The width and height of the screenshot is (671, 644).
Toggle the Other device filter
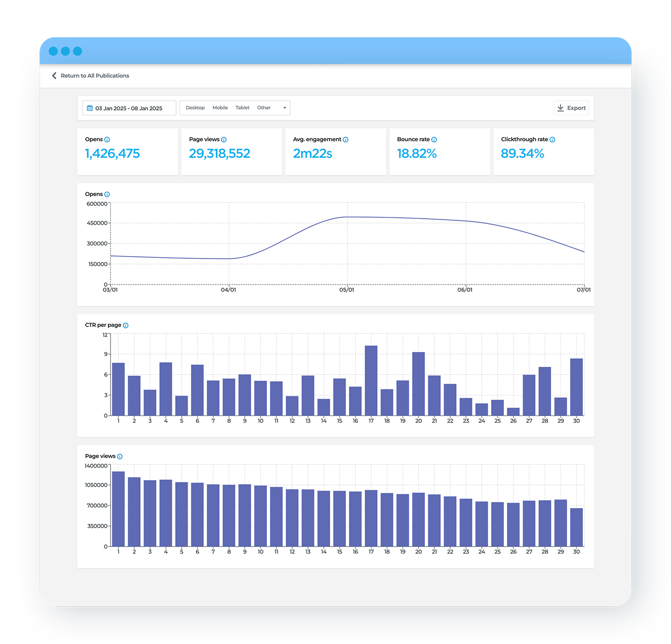pyautogui.click(x=264, y=108)
